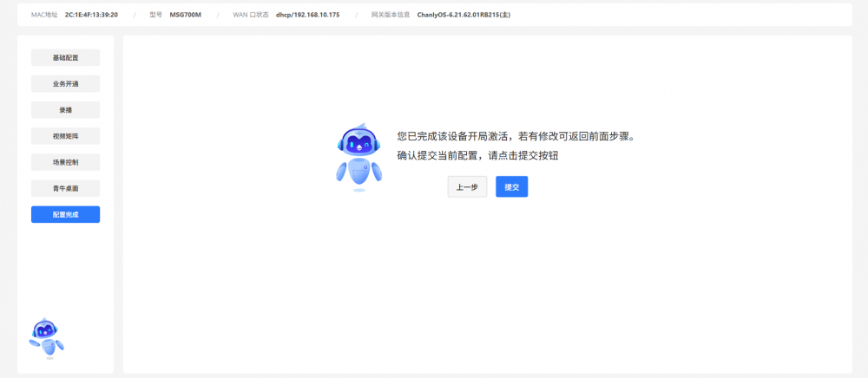This screenshot has width=868, height=378.
Task: Open the 场景控制 step
Action: click(x=65, y=162)
